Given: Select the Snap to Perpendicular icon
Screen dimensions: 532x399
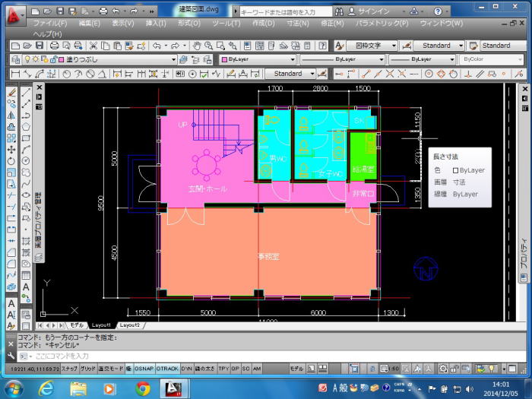Looking at the screenshot, I should tap(468, 74).
